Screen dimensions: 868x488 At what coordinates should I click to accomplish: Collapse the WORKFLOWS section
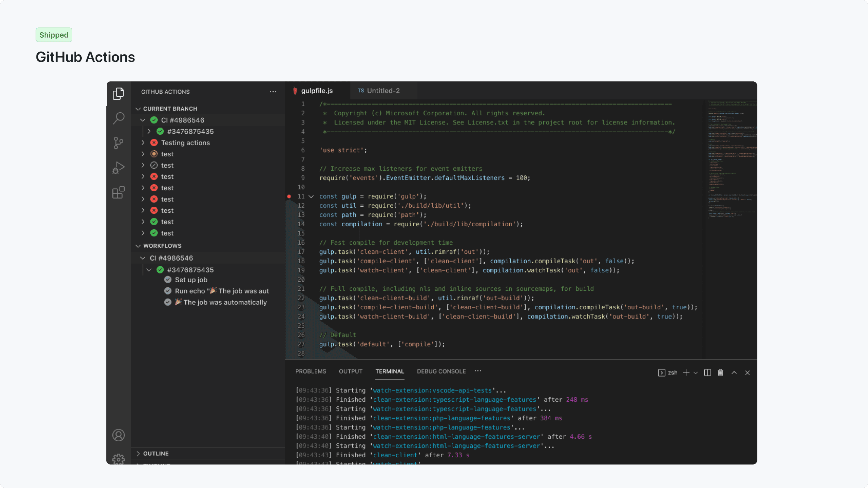pyautogui.click(x=138, y=246)
